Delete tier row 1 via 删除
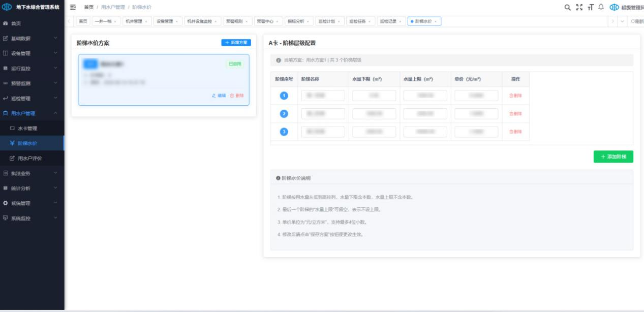 click(515, 96)
